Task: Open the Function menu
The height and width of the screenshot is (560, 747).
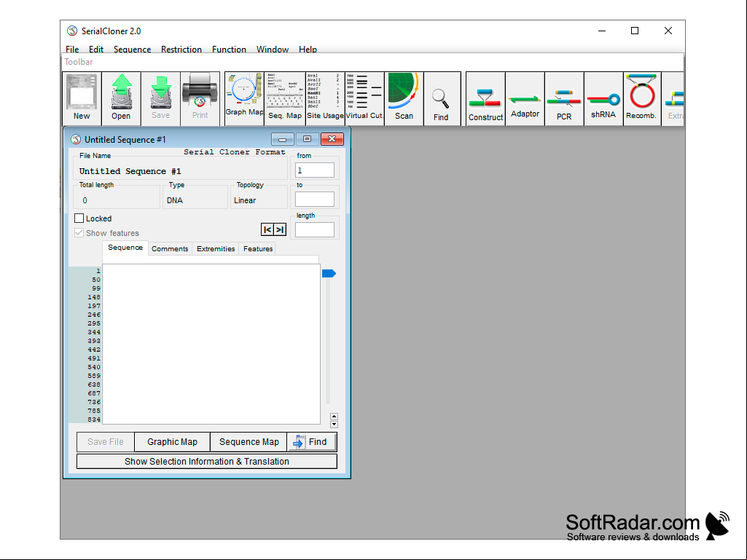Action: click(229, 49)
